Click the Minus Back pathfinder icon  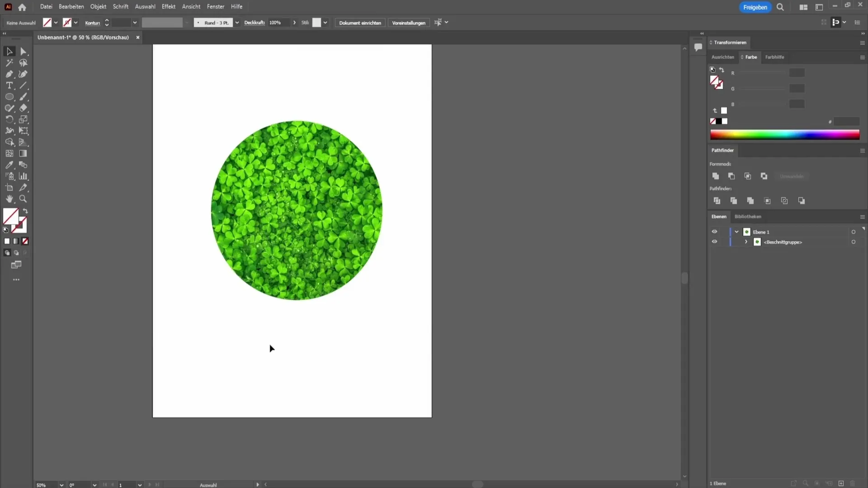[x=802, y=201]
